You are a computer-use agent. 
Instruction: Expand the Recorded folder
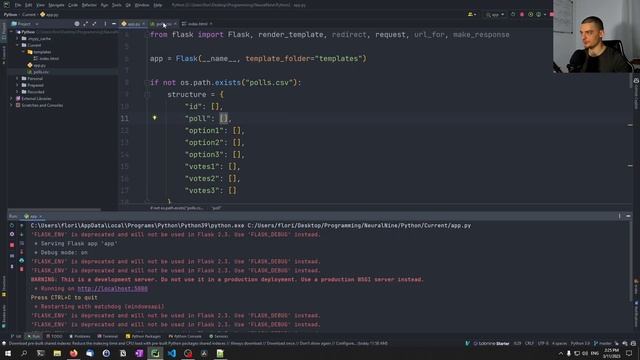coord(18,92)
